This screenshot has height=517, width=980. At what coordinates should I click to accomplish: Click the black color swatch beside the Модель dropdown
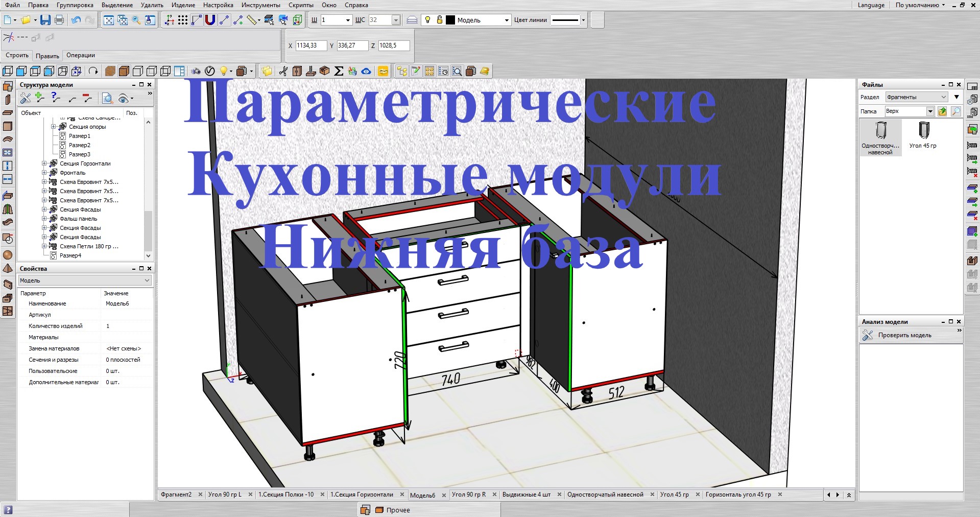[450, 20]
